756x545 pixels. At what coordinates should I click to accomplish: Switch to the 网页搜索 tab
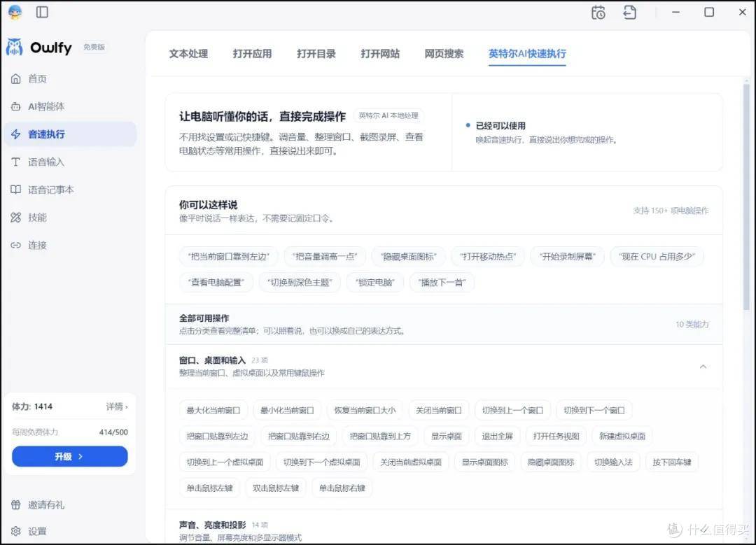[x=444, y=53]
